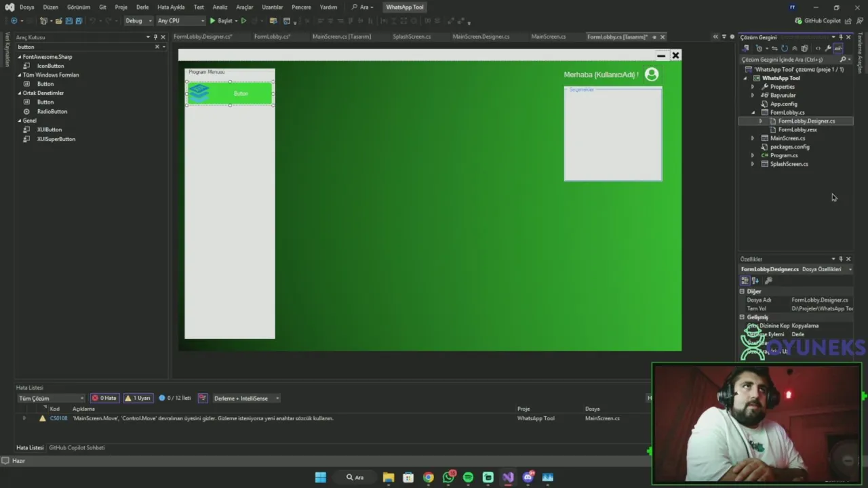This screenshot has height=488, width=868.
Task: Toggle the 1 Uyarı warnings filter
Action: [x=138, y=398]
